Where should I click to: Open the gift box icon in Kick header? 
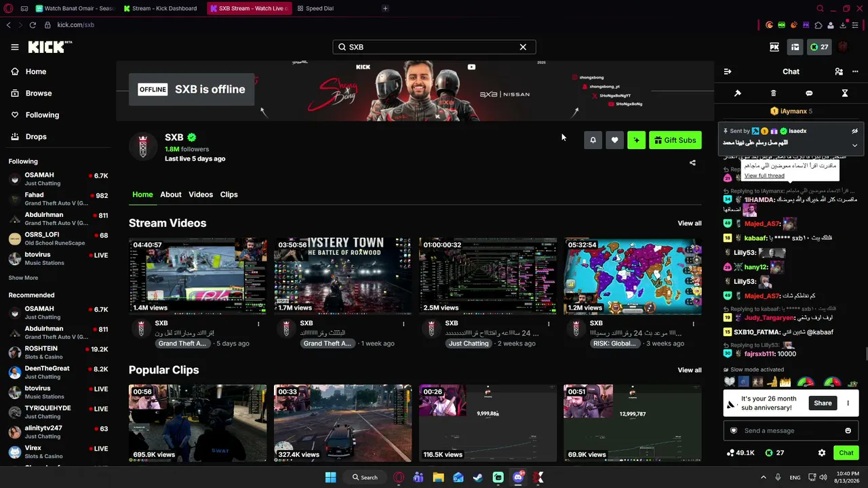click(x=795, y=47)
